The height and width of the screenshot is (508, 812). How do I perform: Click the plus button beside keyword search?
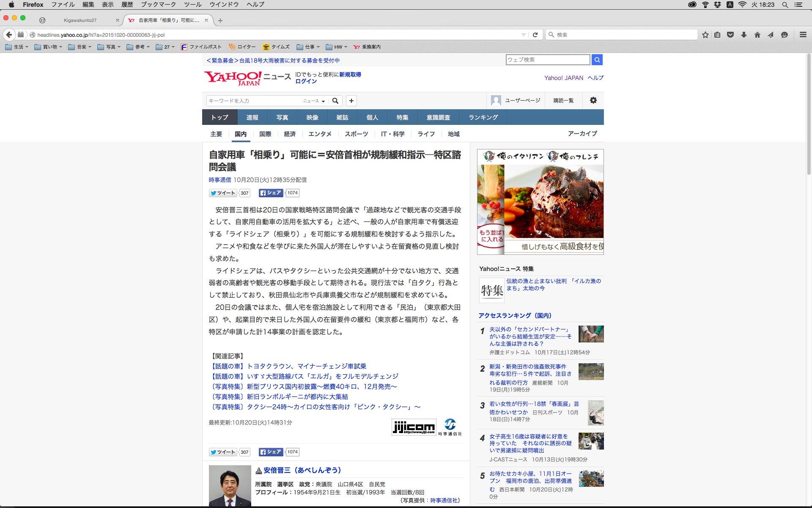click(351, 101)
